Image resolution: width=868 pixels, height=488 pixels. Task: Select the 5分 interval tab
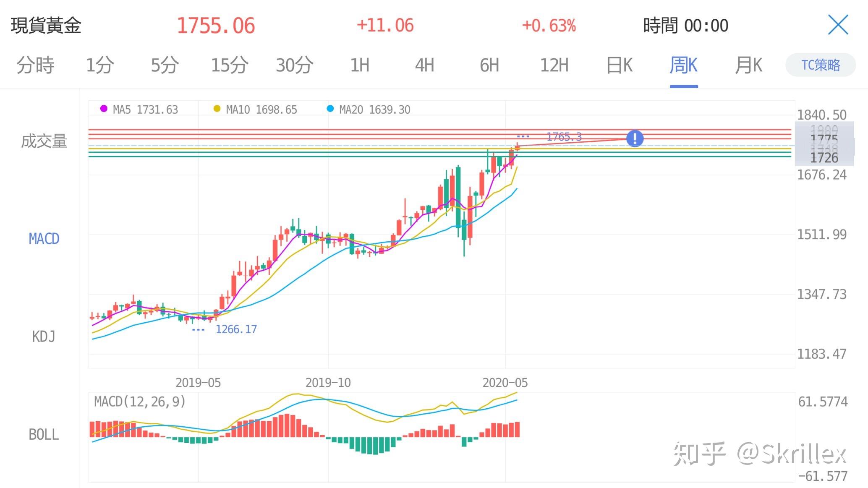(165, 65)
